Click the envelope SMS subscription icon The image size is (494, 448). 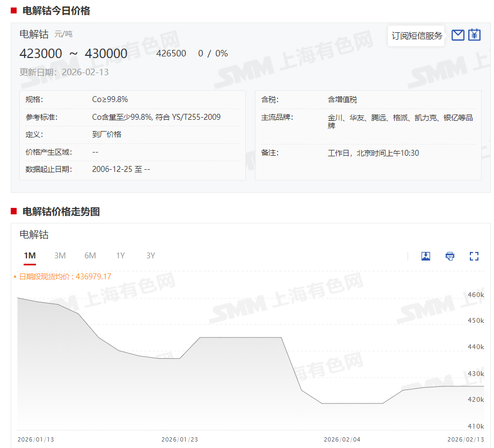(x=457, y=35)
